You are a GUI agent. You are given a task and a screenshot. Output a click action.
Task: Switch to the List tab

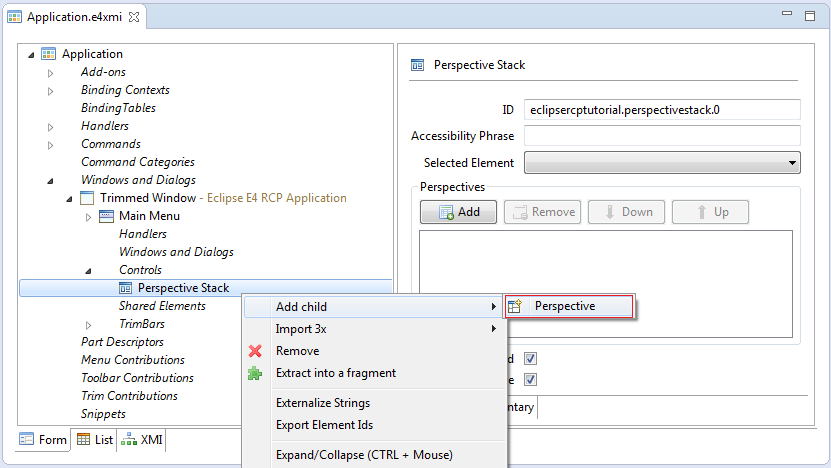[x=94, y=439]
